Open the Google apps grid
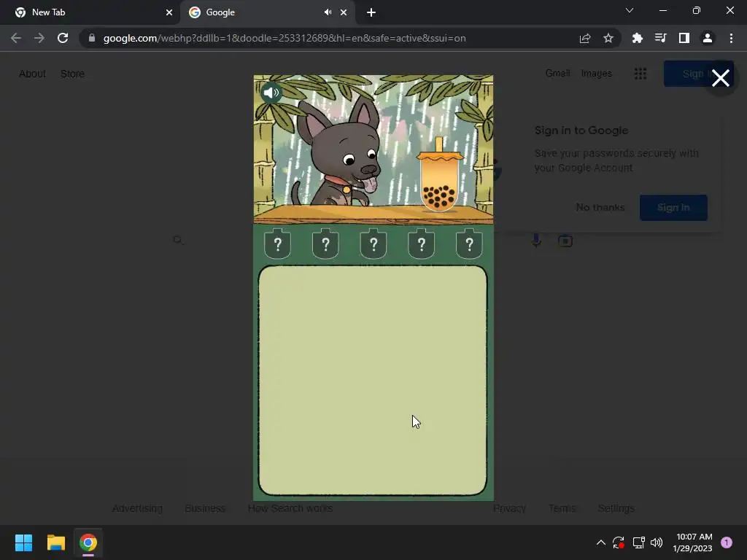Viewport: 747px width, 560px height. click(640, 74)
